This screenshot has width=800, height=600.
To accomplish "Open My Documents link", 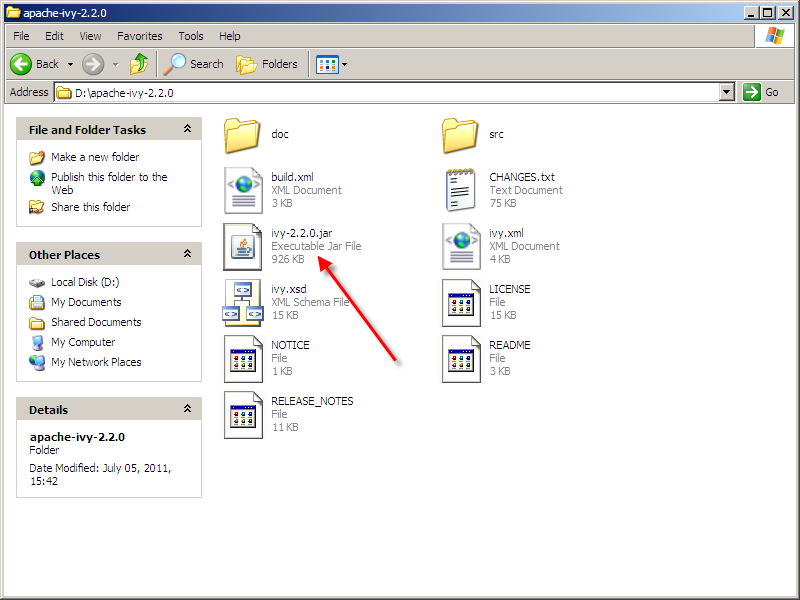I will point(86,302).
